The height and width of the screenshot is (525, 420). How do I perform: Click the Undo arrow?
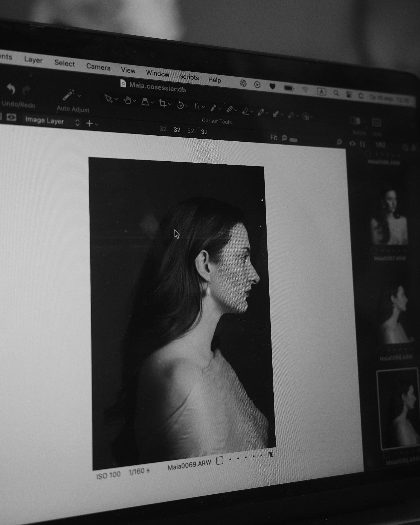11,89
